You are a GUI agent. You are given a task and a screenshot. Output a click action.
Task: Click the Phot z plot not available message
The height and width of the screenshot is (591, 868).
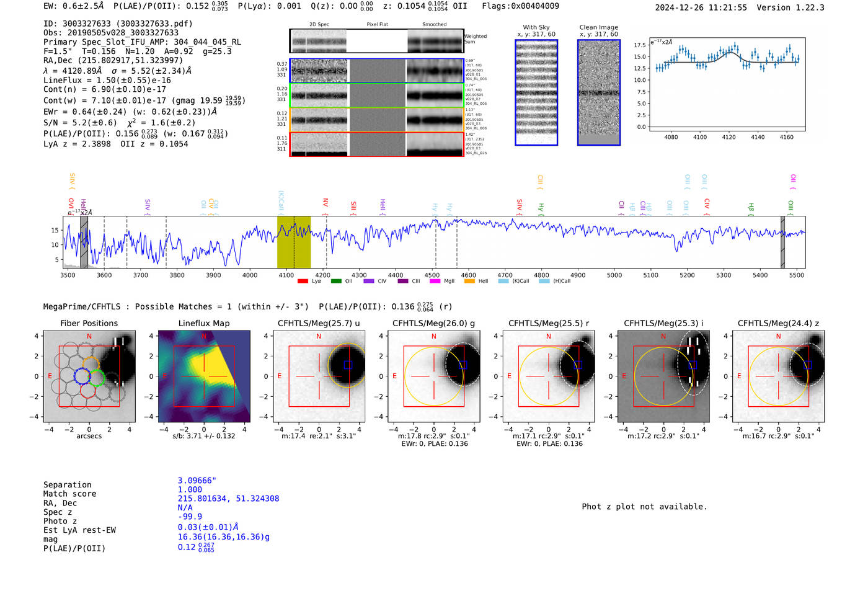pos(644,507)
